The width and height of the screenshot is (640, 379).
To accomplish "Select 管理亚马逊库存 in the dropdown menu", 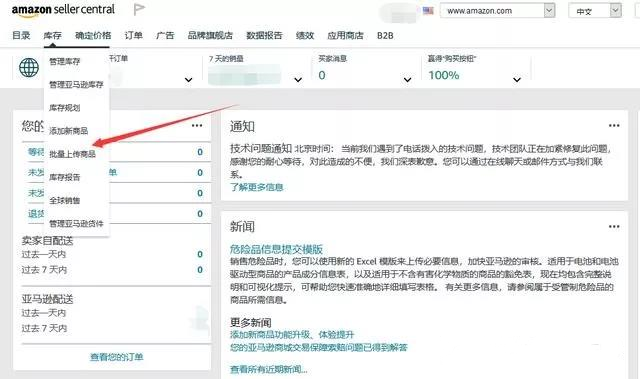I will [76, 85].
